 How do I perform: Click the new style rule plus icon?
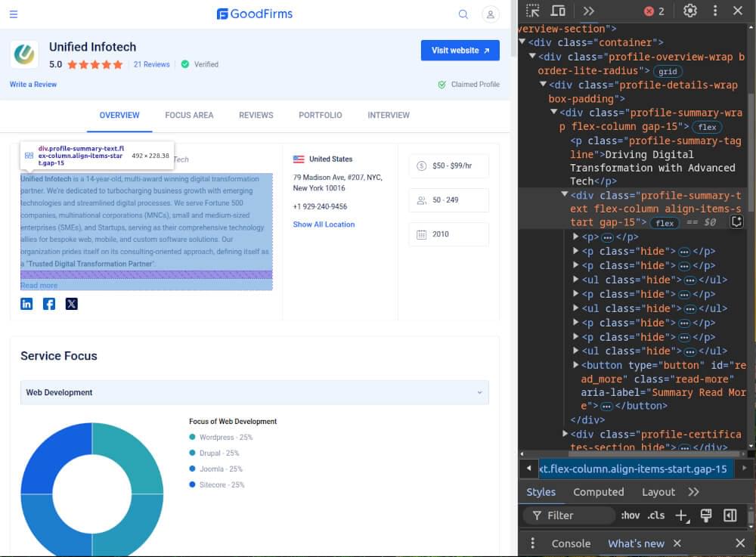682,515
